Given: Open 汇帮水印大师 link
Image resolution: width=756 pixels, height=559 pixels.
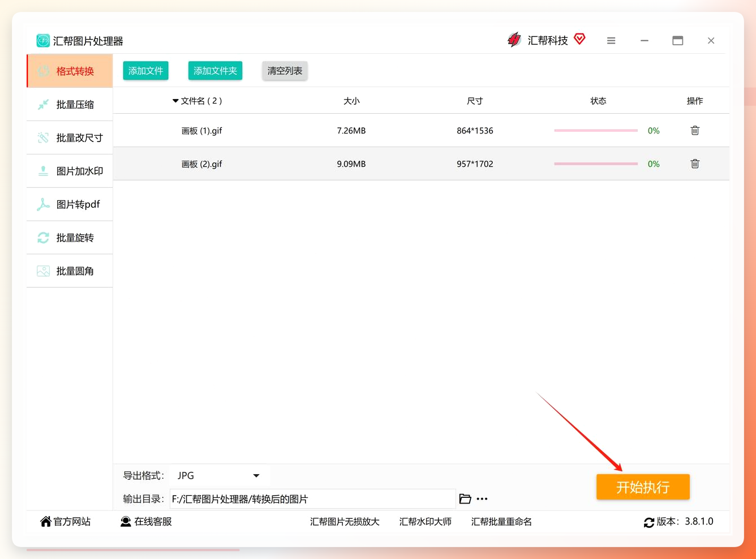Looking at the screenshot, I should pyautogui.click(x=426, y=522).
